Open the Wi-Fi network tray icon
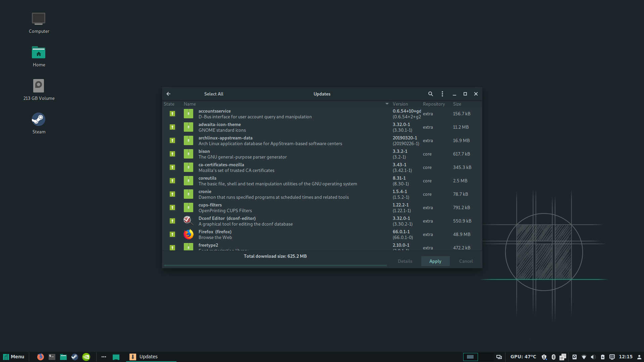The width and height of the screenshot is (644, 362). pos(584,357)
